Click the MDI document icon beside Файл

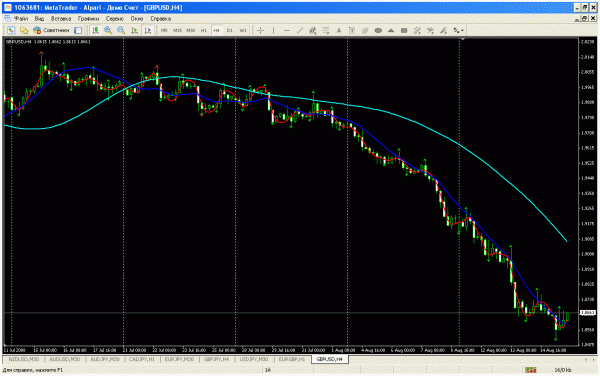(x=7, y=18)
